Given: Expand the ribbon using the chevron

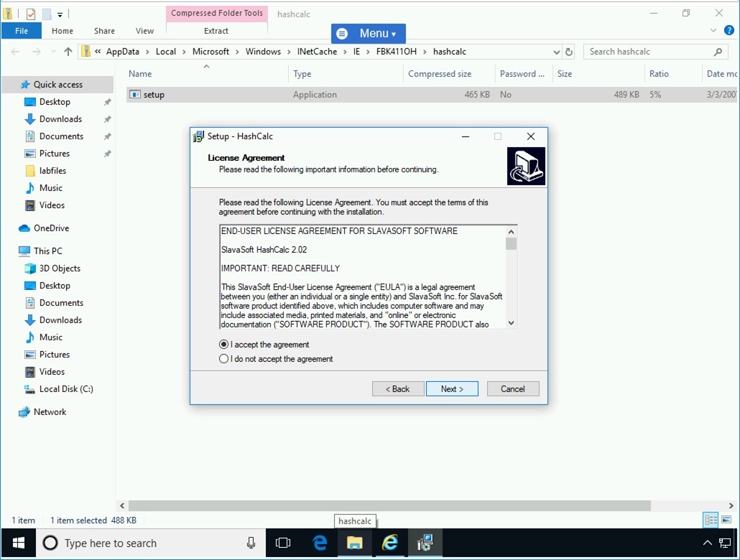Looking at the screenshot, I should tap(713, 31).
